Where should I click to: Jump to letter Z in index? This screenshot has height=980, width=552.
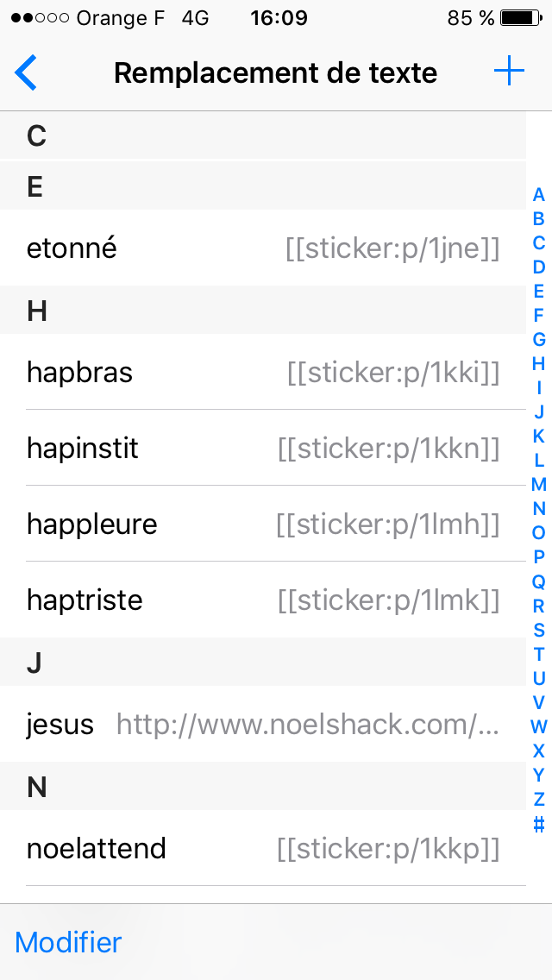click(x=538, y=799)
